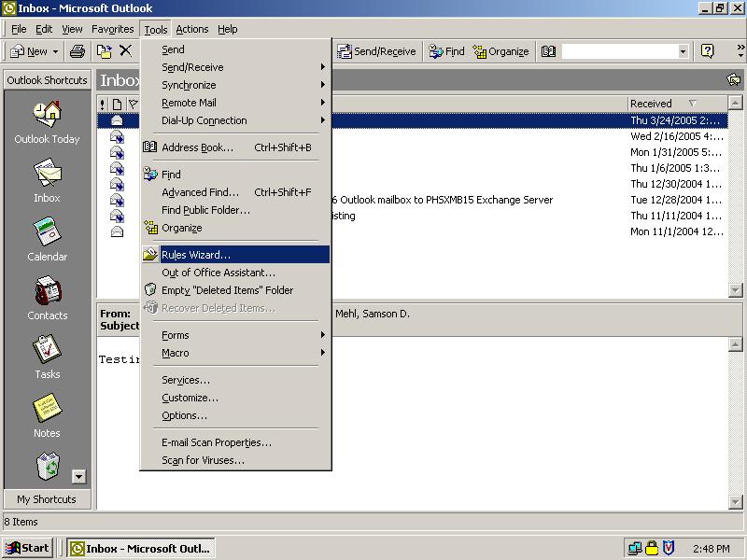
Task: Click the Rules Wizard menu icon
Action: click(150, 254)
